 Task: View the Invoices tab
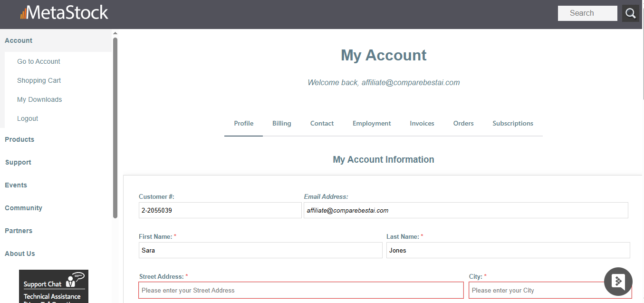422,124
